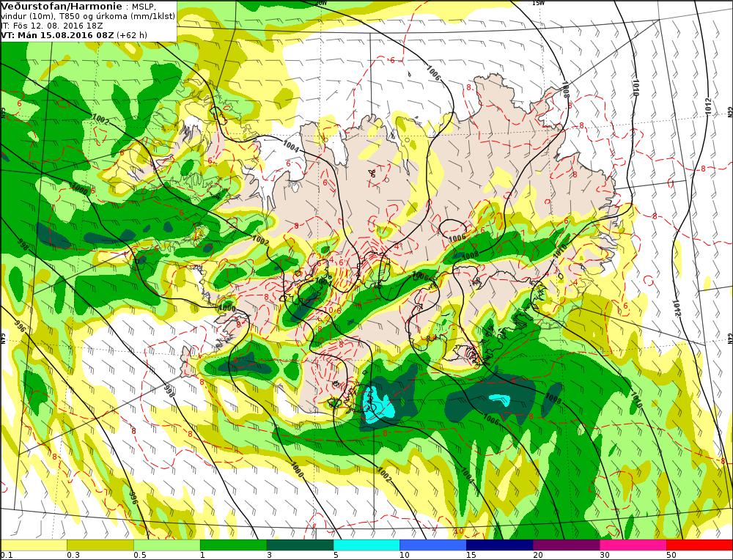Click the '0.3' legend value
This screenshot has height=560, width=733.
click(x=73, y=555)
